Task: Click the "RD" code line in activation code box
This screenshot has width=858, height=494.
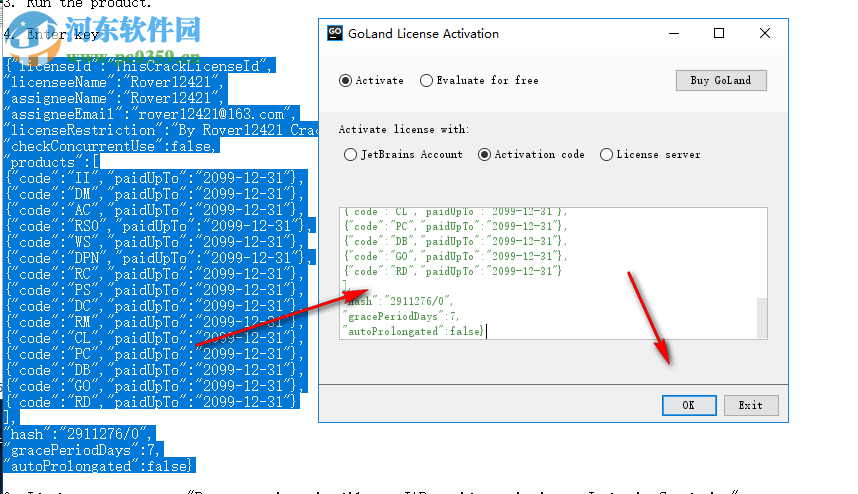Action: 453,271
